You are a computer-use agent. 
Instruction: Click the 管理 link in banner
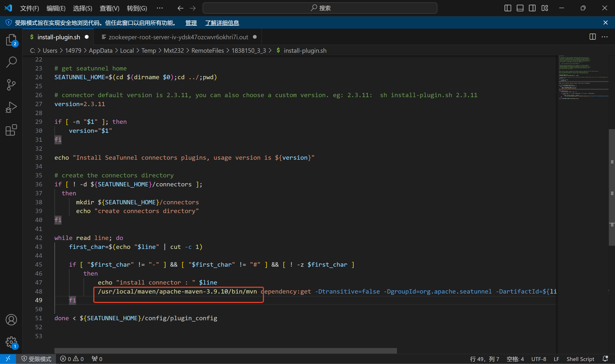coord(191,23)
